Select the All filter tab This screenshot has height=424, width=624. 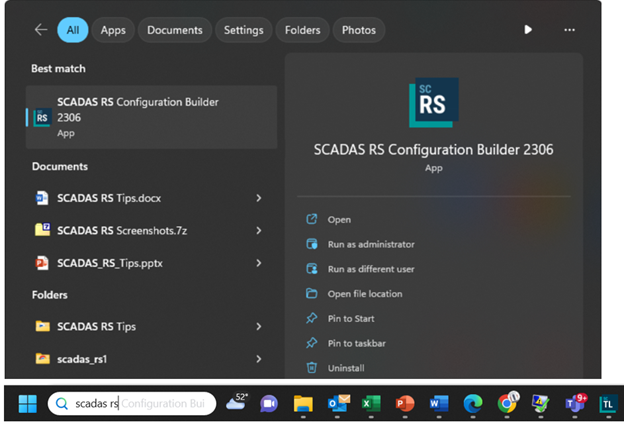point(72,30)
